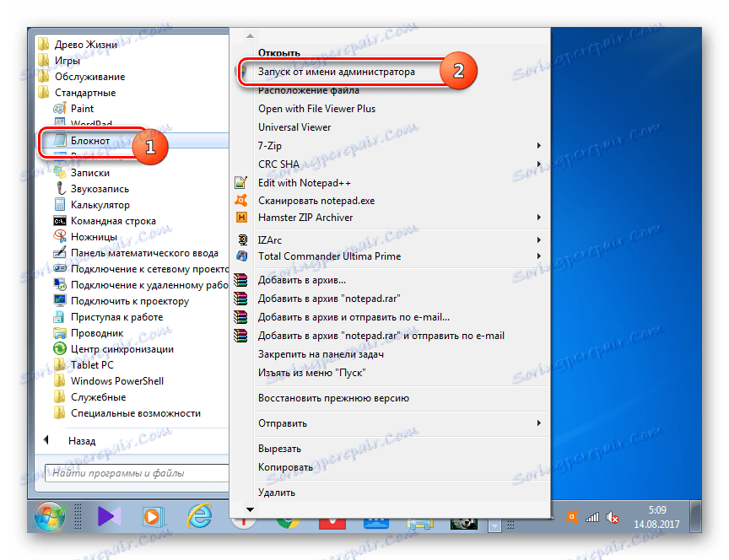Collapse the Стандартные folder
Screen dimensions: 729x560
(77, 93)
